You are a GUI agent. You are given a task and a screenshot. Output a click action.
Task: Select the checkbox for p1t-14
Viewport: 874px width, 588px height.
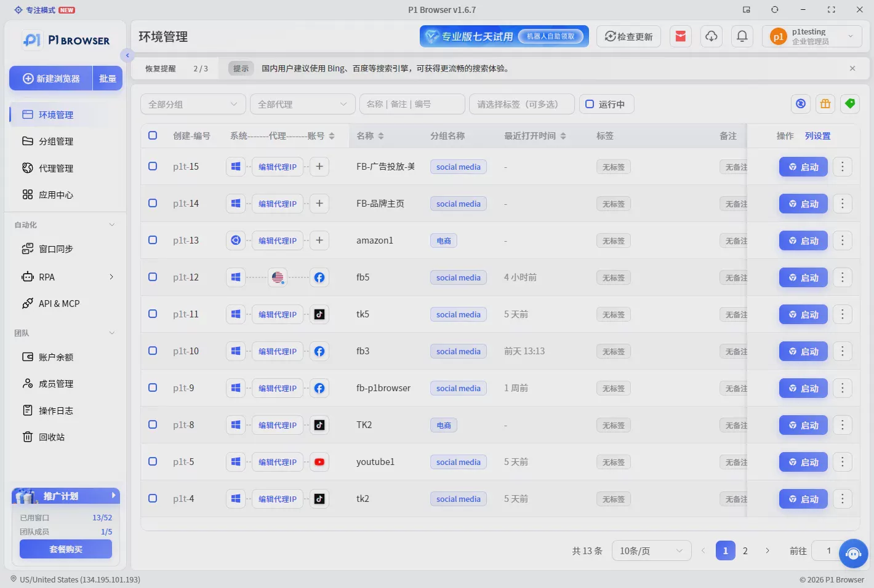153,203
